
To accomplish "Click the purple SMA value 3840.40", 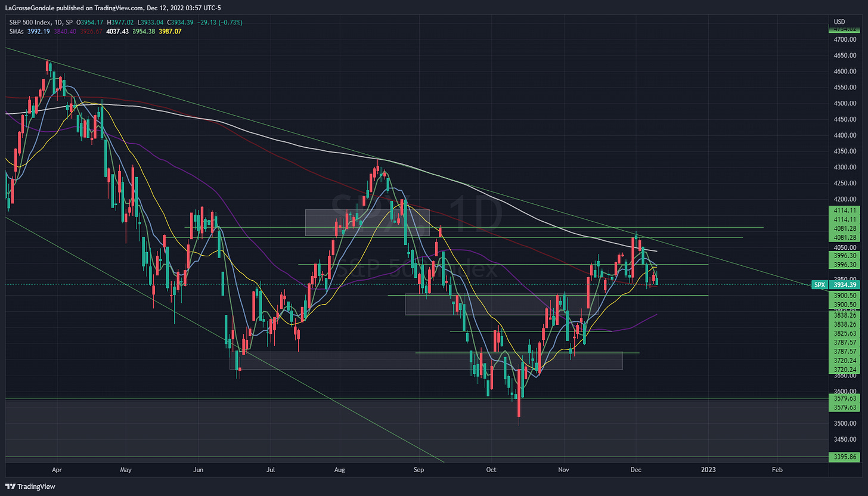I will [66, 31].
